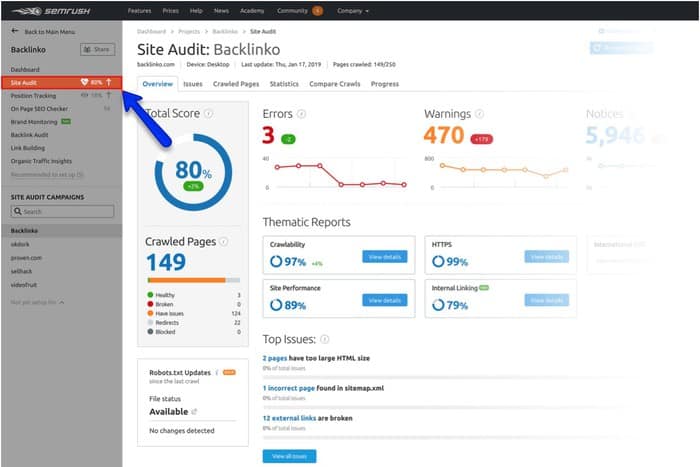Click the Total Score 80% progress ring

click(x=193, y=172)
